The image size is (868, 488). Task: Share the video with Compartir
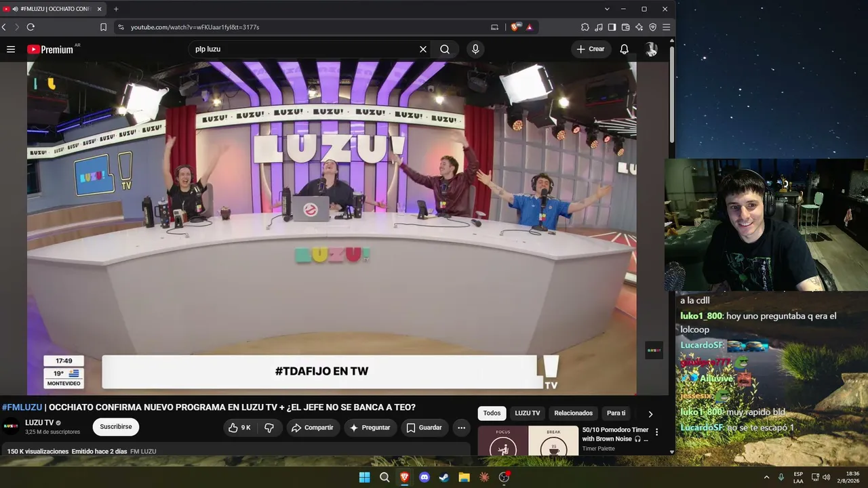pyautogui.click(x=313, y=428)
